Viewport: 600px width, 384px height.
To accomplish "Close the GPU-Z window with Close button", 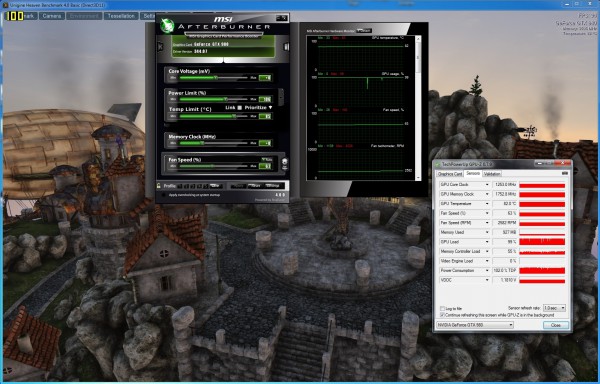I will (x=556, y=325).
